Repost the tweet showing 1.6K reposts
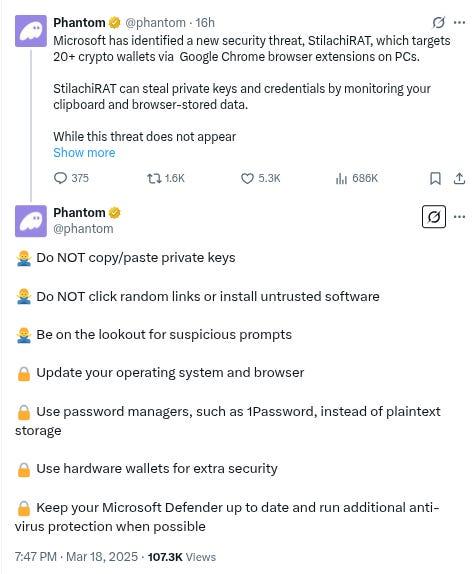Screen dimensions: 475x574 (154, 178)
